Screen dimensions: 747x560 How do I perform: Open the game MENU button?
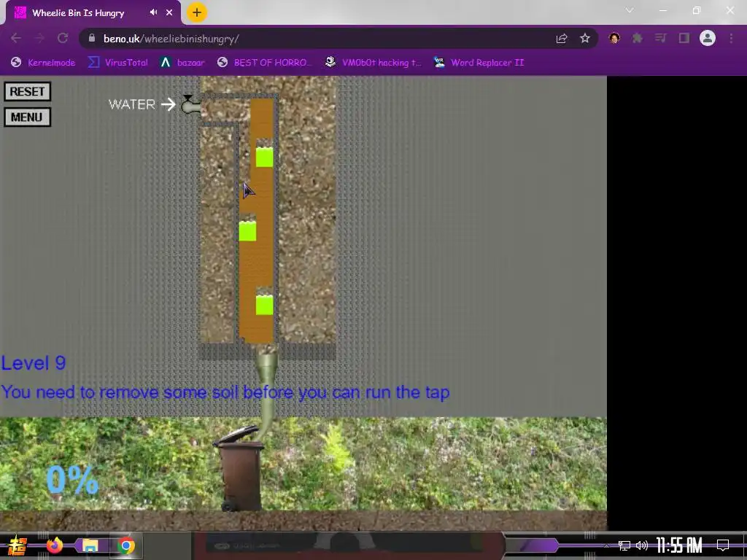[x=27, y=117]
